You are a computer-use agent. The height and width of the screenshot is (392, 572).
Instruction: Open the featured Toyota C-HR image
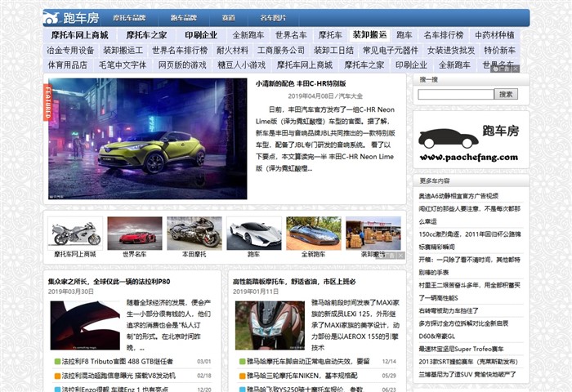[147, 139]
